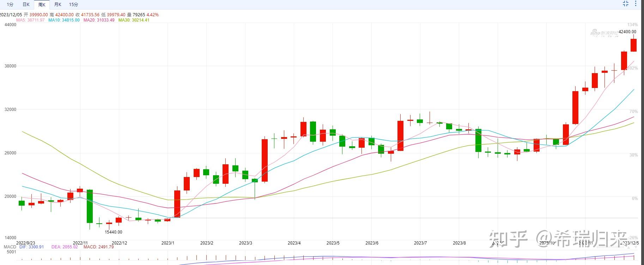
Task: Click the volume value 量 79265
Action: point(136,15)
